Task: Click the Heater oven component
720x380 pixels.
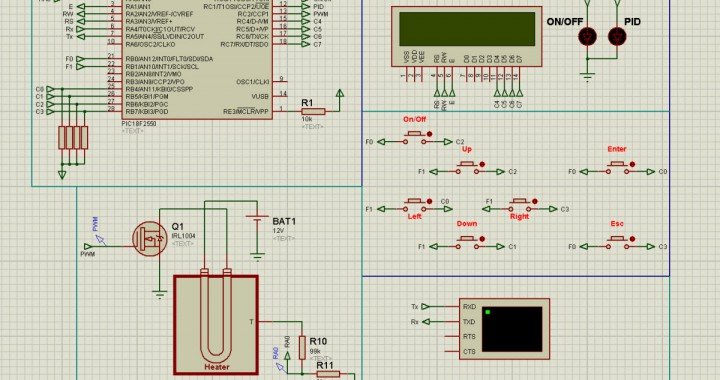Action: tap(216, 325)
